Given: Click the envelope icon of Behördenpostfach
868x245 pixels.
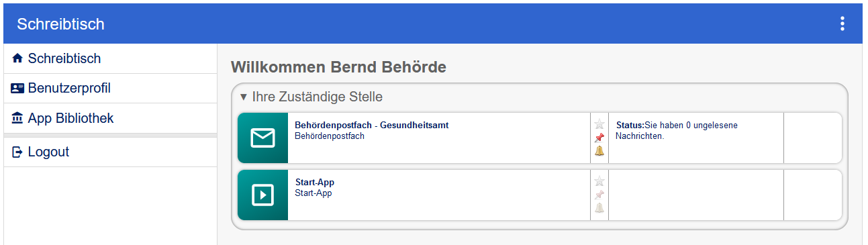Looking at the screenshot, I should click(262, 138).
